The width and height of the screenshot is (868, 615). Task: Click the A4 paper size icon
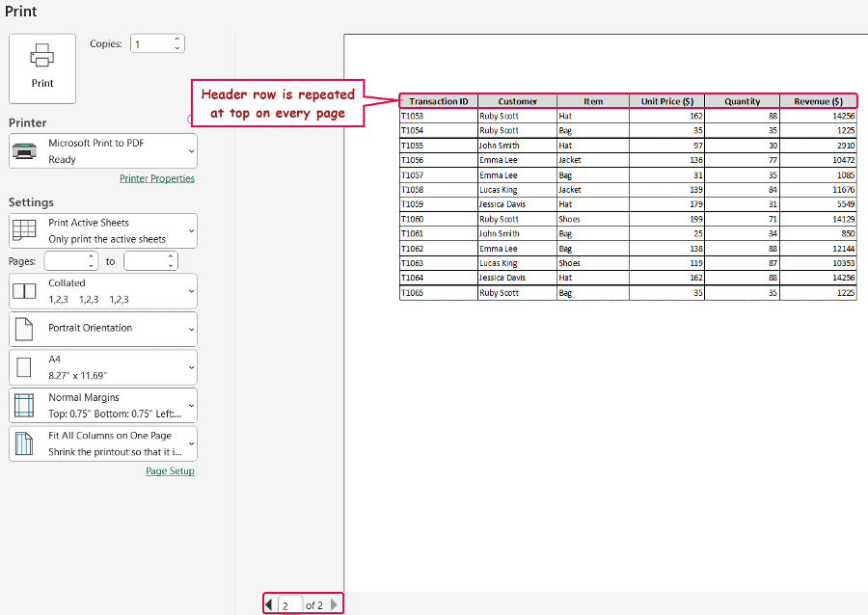click(24, 367)
